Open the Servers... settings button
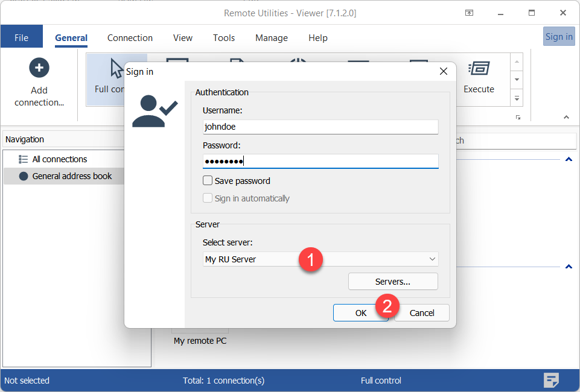Screen dimensions: 580x392 (x=392, y=281)
